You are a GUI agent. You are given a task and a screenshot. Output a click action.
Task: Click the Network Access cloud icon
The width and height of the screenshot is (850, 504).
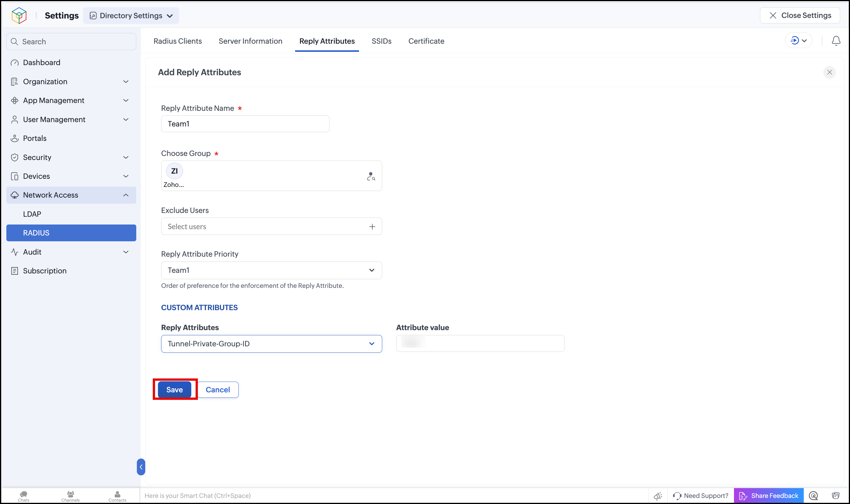click(x=14, y=195)
